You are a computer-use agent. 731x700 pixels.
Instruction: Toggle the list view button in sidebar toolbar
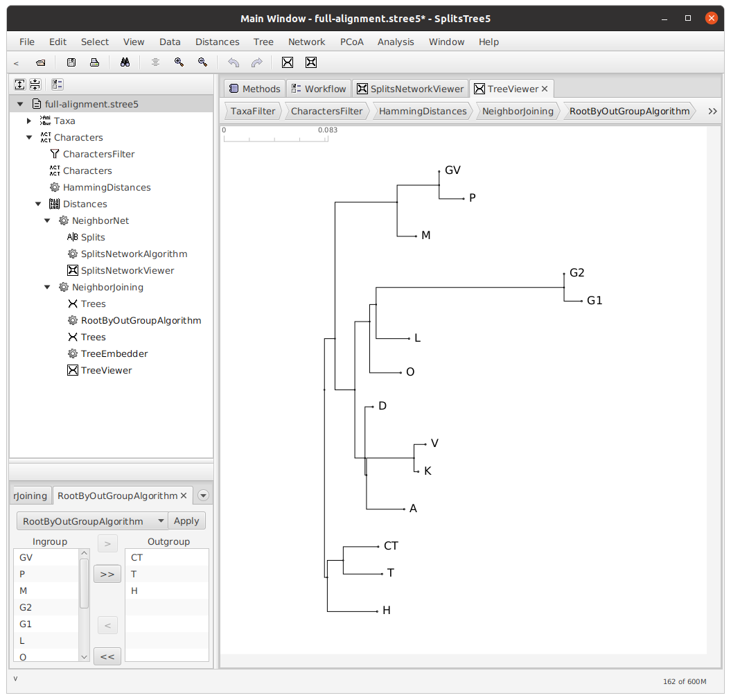point(57,85)
